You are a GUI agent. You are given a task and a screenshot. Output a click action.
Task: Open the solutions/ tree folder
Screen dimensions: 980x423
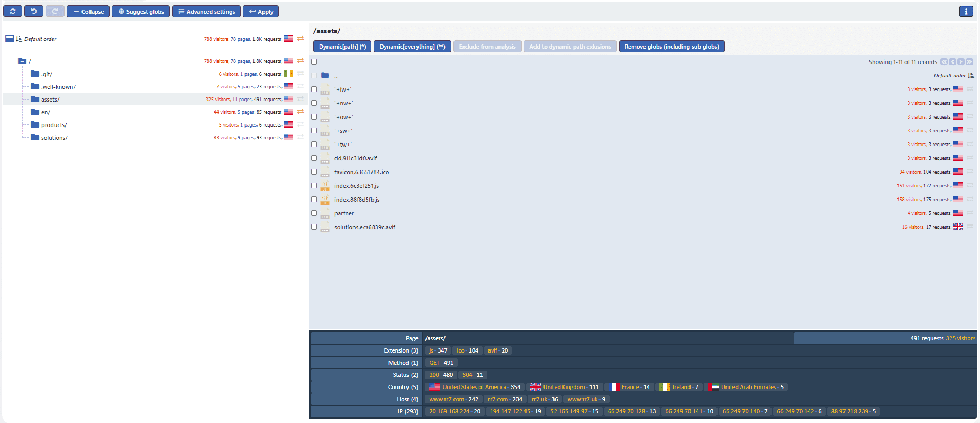(x=55, y=138)
